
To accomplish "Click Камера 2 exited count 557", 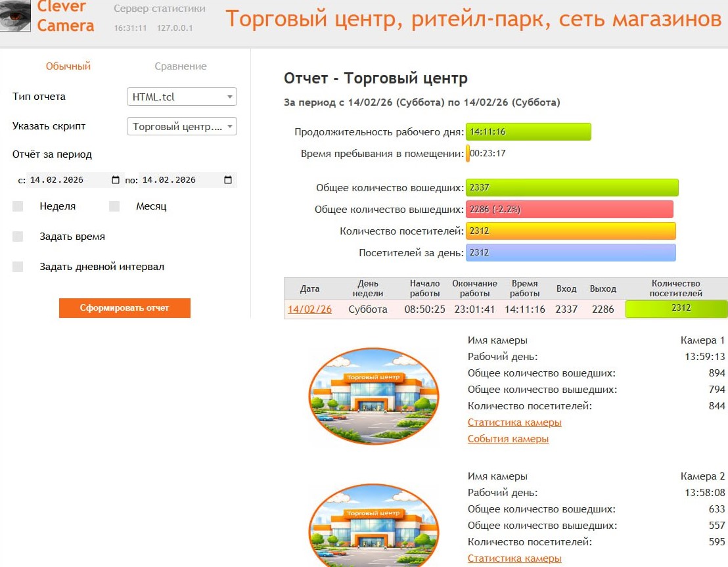I will [x=717, y=525].
